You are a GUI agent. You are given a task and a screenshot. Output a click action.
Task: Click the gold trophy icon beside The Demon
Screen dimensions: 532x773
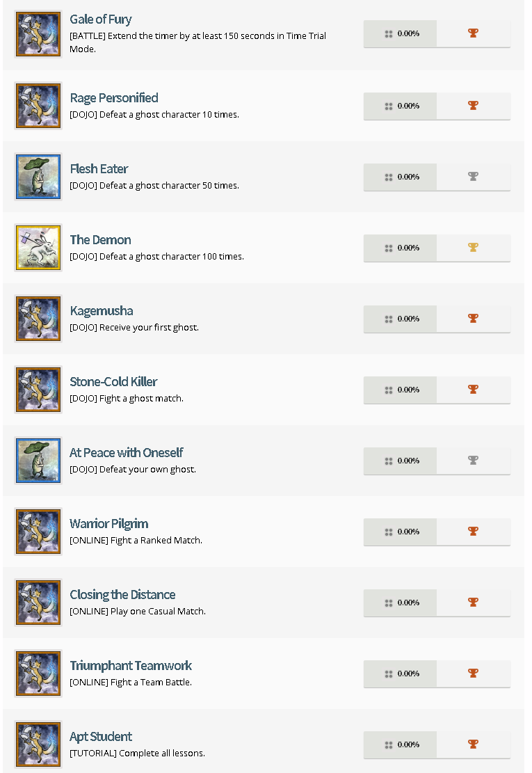(x=474, y=248)
